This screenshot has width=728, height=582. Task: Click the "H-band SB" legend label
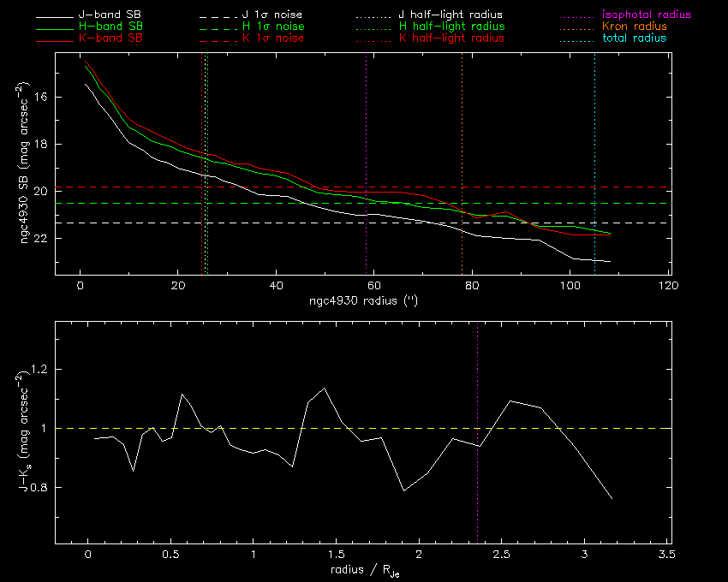(x=110, y=27)
